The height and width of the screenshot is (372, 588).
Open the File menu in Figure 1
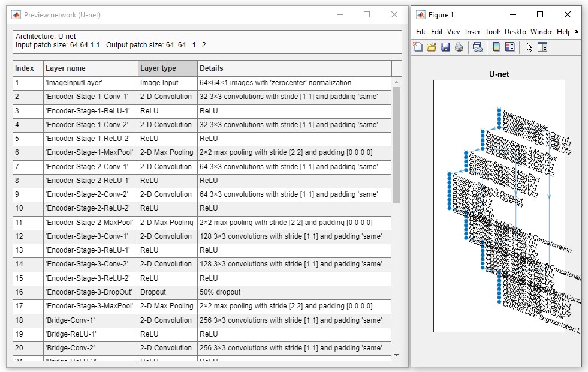coord(421,32)
